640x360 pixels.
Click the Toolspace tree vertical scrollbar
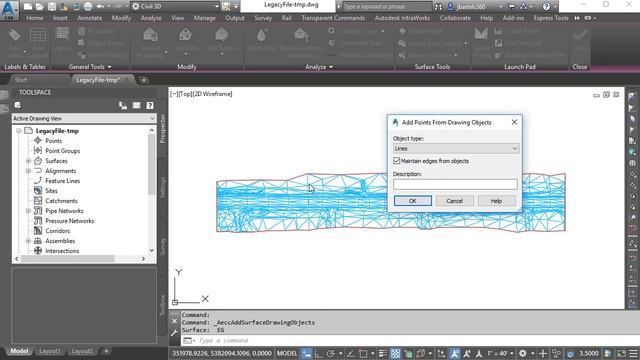(152, 190)
